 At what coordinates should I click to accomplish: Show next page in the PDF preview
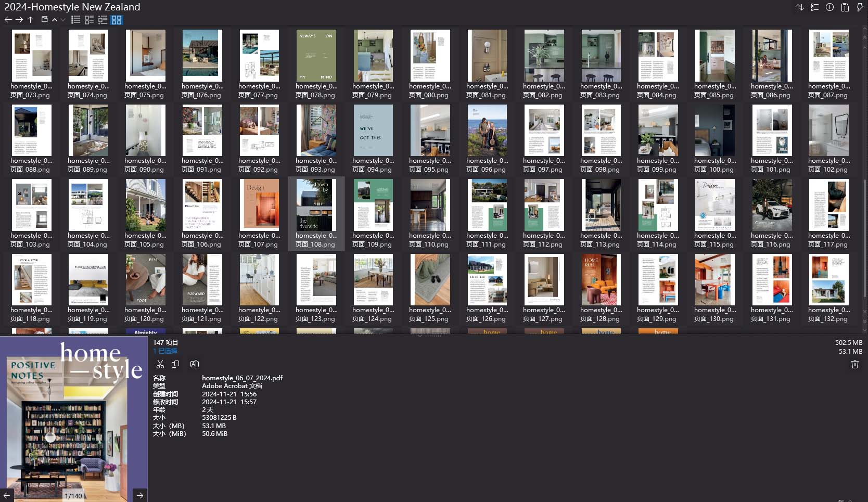(x=140, y=495)
